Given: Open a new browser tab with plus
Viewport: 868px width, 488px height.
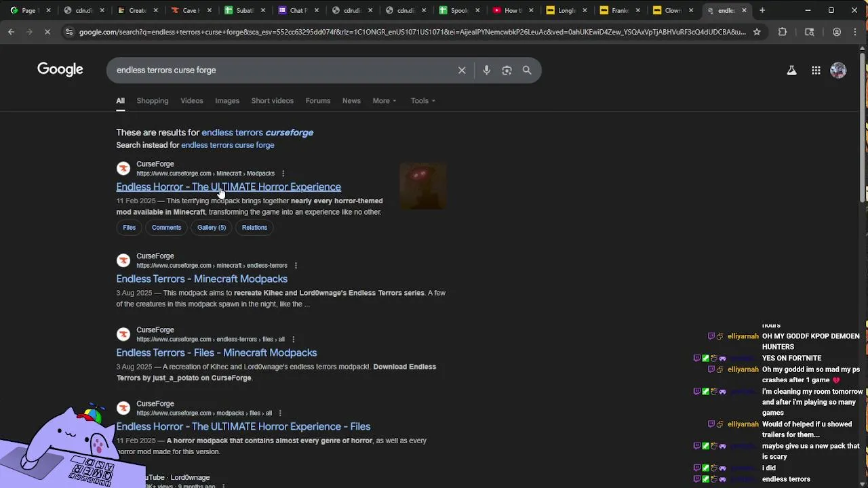Looking at the screenshot, I should click(x=762, y=10).
